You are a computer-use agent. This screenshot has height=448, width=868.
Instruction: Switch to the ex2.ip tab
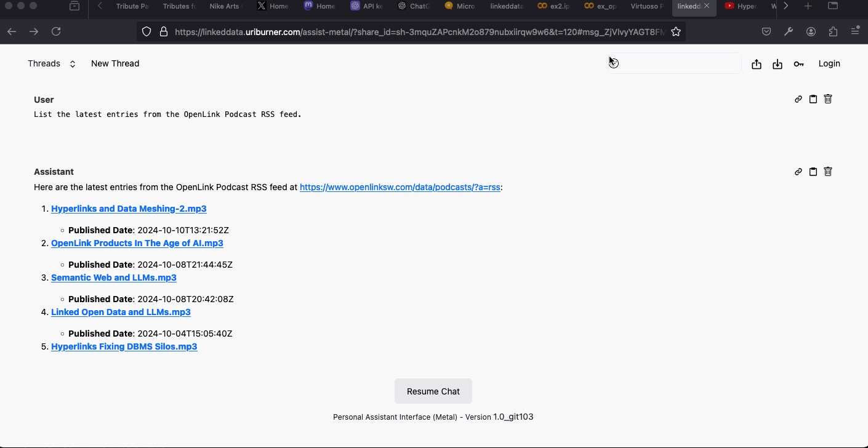tap(553, 6)
